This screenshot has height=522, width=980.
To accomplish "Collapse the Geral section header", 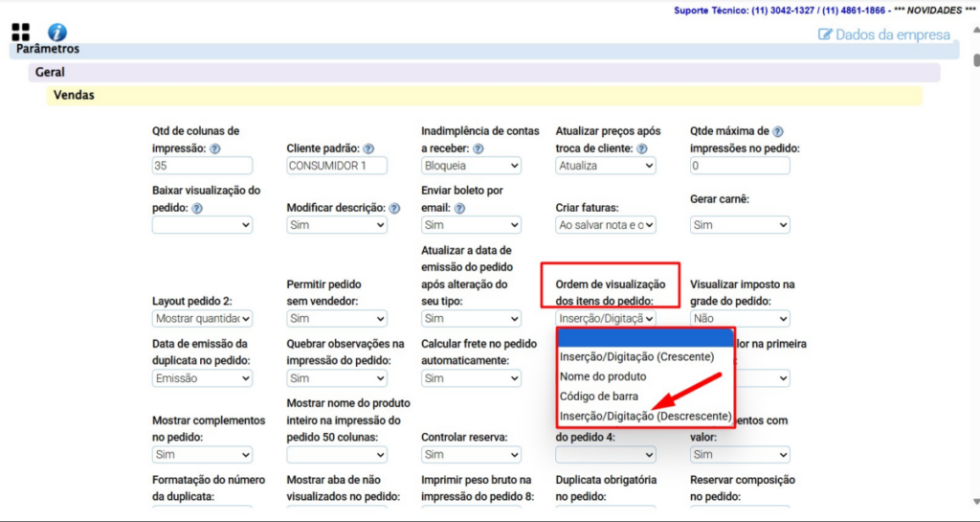I will pyautogui.click(x=484, y=73).
